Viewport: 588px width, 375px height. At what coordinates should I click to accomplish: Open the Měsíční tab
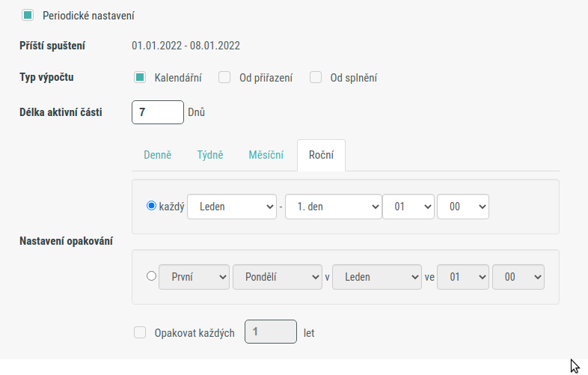tap(266, 155)
